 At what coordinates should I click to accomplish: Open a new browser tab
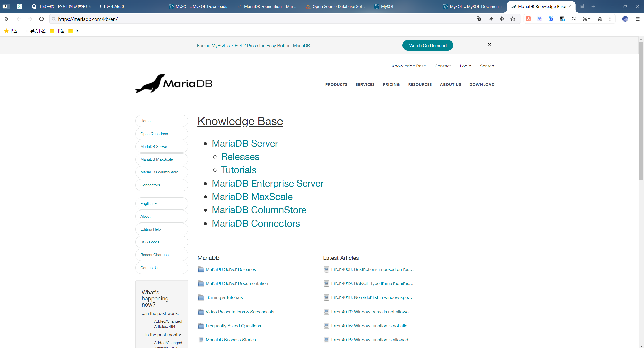(593, 6)
